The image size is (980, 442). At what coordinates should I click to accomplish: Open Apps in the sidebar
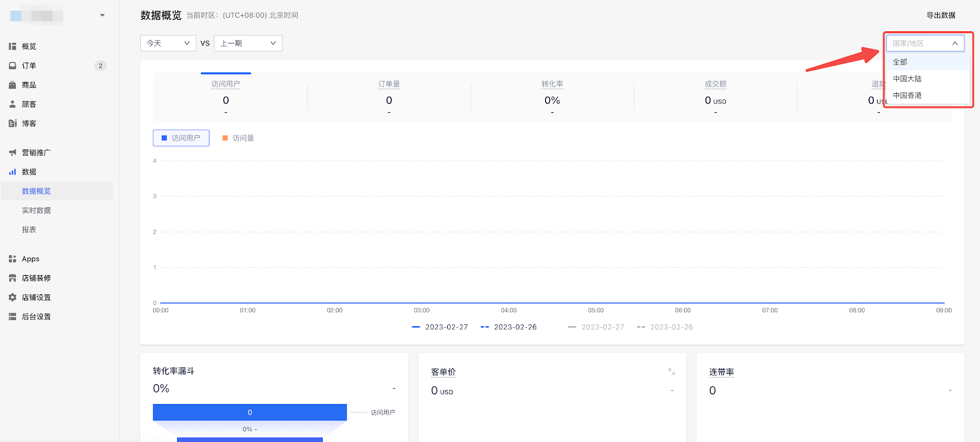coord(31,259)
